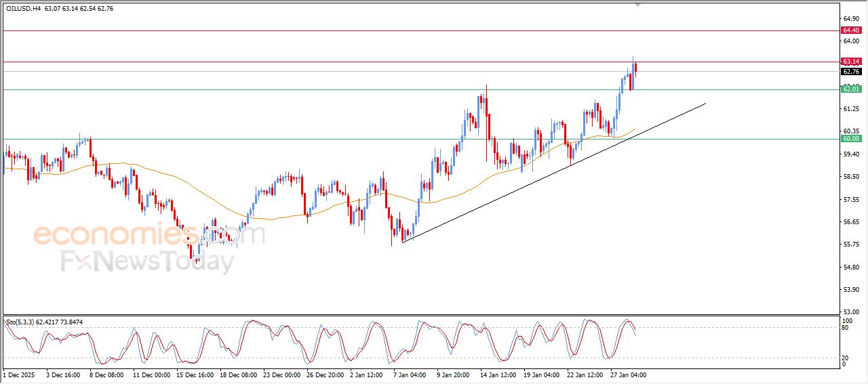The width and height of the screenshot is (868, 384).
Task: Select the red 64.40 price label
Action: coord(851,30)
